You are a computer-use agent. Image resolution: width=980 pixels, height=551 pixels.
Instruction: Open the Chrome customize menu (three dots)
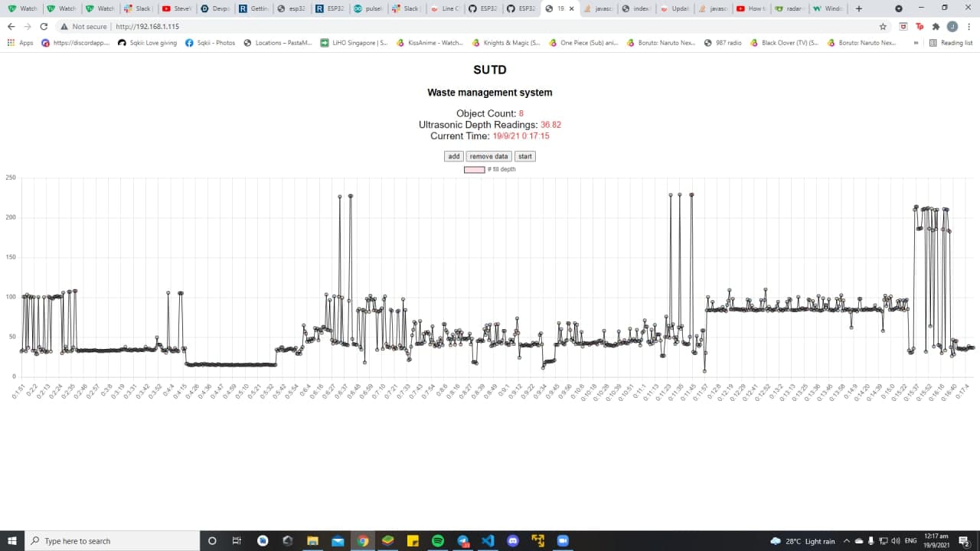[x=970, y=25]
